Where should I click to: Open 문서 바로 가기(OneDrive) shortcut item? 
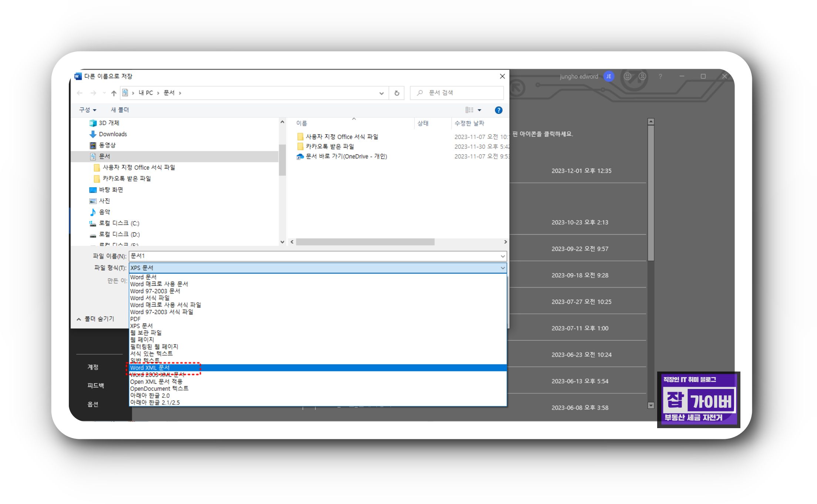point(346,157)
